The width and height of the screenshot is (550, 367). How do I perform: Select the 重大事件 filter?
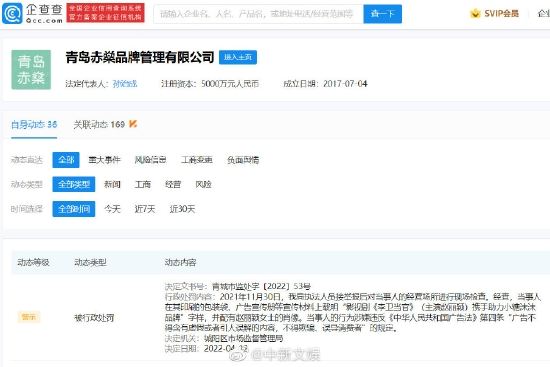pos(105,160)
